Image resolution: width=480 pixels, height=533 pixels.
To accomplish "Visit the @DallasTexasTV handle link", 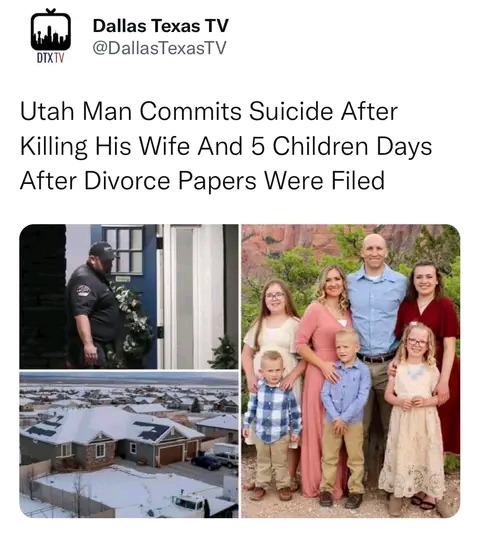I will point(159,48).
